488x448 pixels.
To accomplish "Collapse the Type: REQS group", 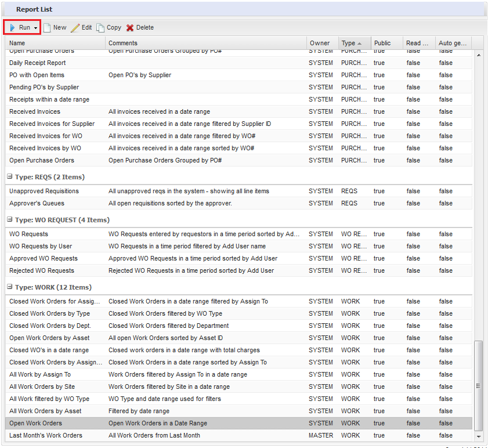I will click(x=10, y=176).
